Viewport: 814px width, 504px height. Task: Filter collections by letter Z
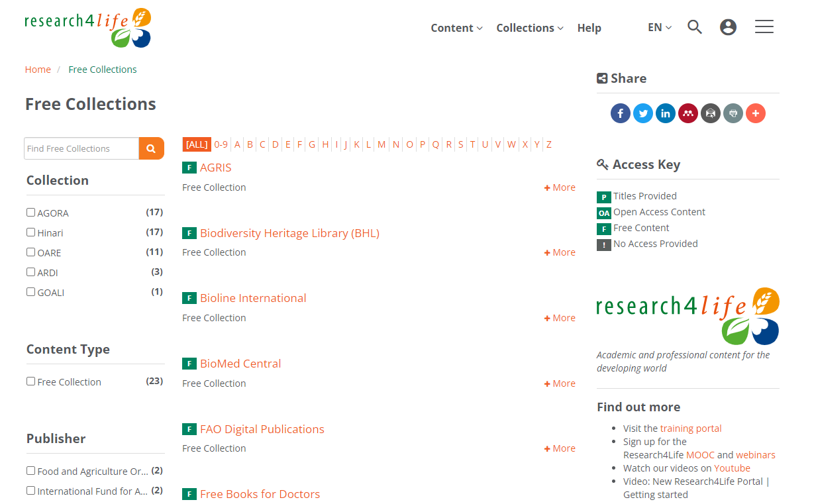pos(549,144)
